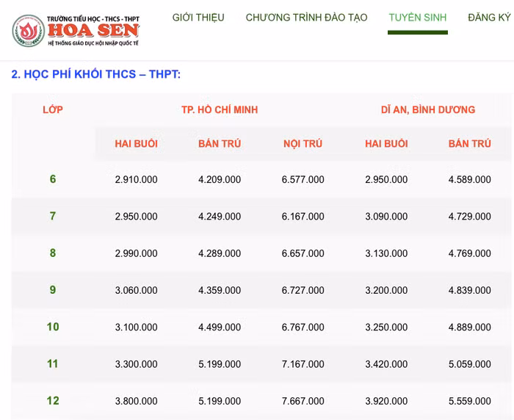Click Hai Buổi subheader under Hồ Chí Minh
Viewport: 514px width, 420px height.
[136, 144]
